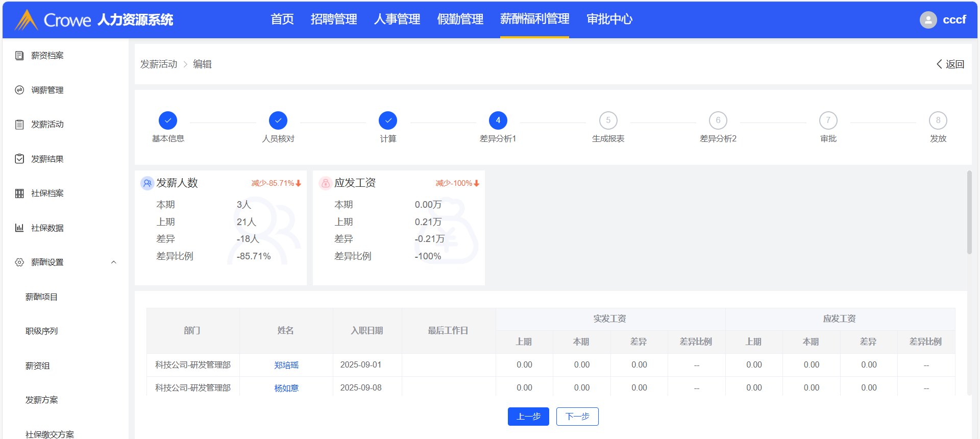The height and width of the screenshot is (439, 980).
Task: Click the user avatar icon beside cccf
Action: (928, 20)
